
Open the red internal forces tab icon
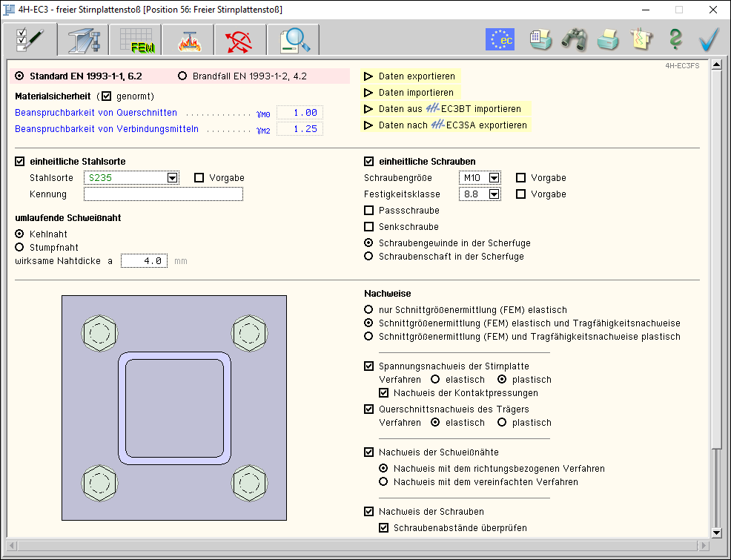240,39
